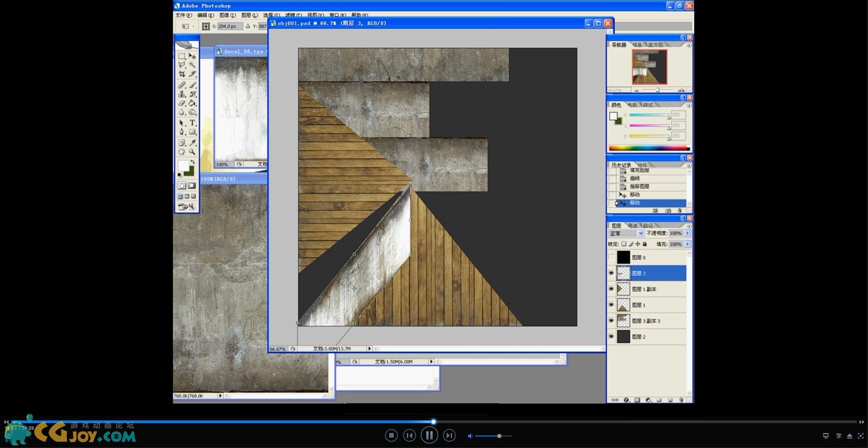Select the Eraser tool
Viewport: 868px width, 448px height.
point(182,103)
